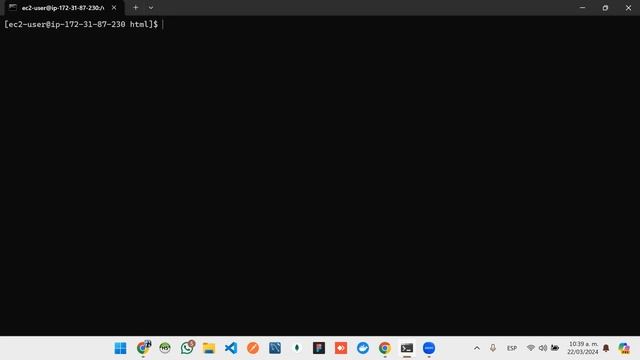Image resolution: width=640 pixels, height=360 pixels.
Task: Open the notifications bell
Action: point(606,348)
